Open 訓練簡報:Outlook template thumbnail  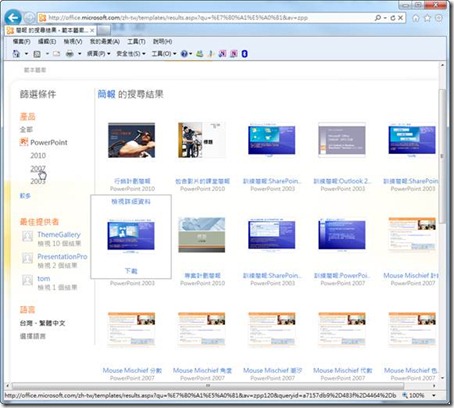pos(342,140)
